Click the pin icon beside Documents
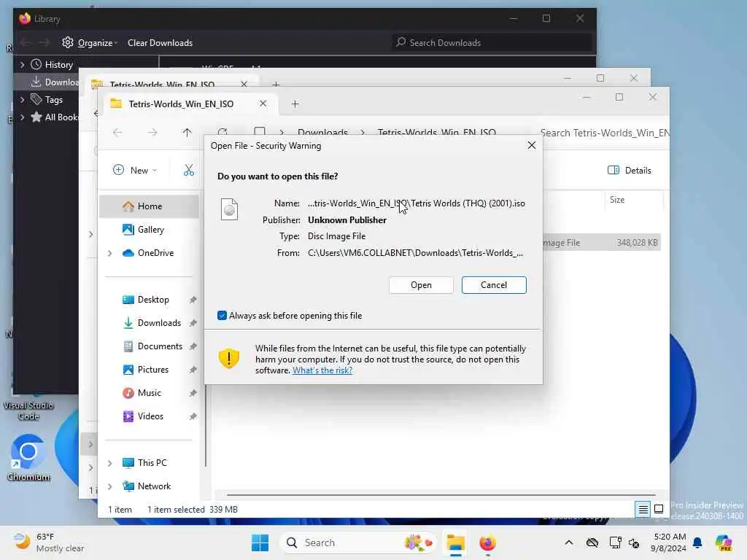 pyautogui.click(x=193, y=346)
